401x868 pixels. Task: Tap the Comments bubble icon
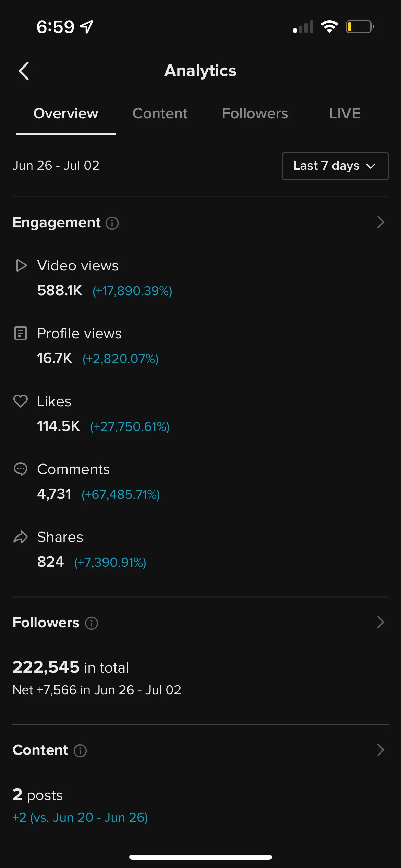click(21, 469)
